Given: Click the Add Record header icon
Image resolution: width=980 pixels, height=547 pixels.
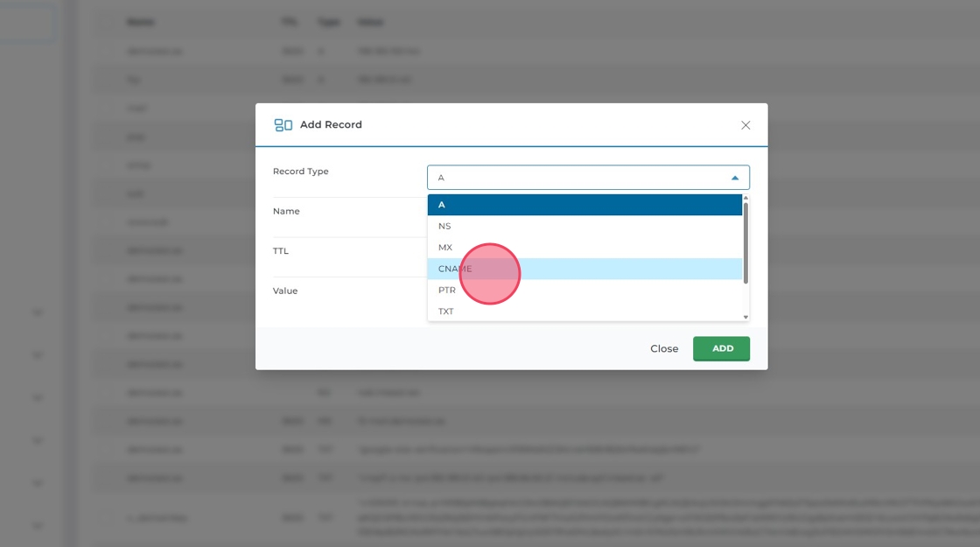Looking at the screenshot, I should coord(283,125).
